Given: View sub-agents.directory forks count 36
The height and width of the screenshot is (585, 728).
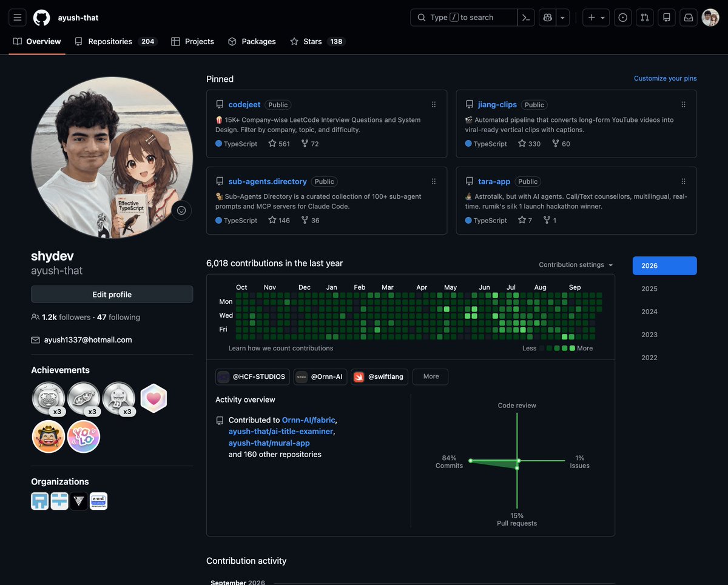Looking at the screenshot, I should 310,220.
